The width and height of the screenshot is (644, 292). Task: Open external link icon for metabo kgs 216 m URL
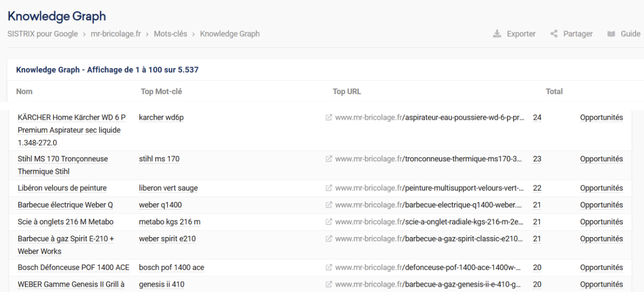coord(329,222)
